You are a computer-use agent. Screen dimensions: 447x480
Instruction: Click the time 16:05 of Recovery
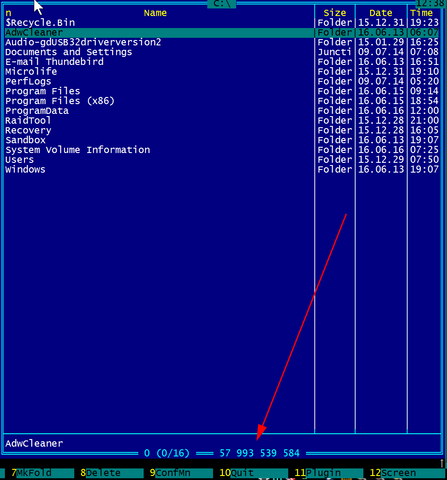tap(424, 130)
